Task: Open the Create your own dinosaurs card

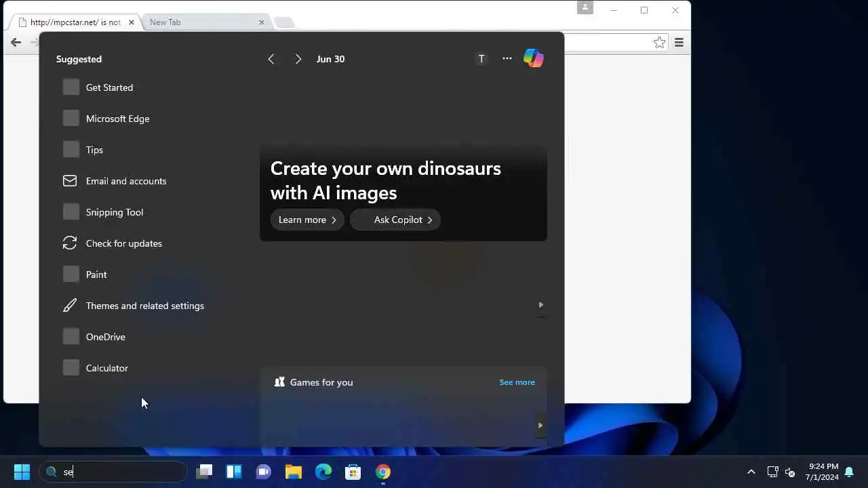Action: click(403, 193)
